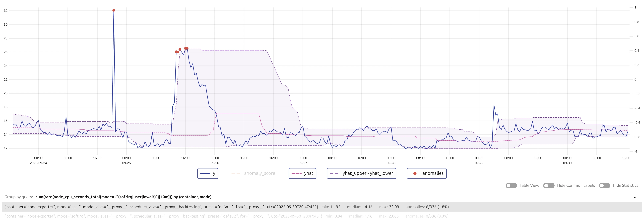Click dashed purple icon beside yhat_upper legend
Viewport: 644px width, 222px height.
[x=334, y=173]
